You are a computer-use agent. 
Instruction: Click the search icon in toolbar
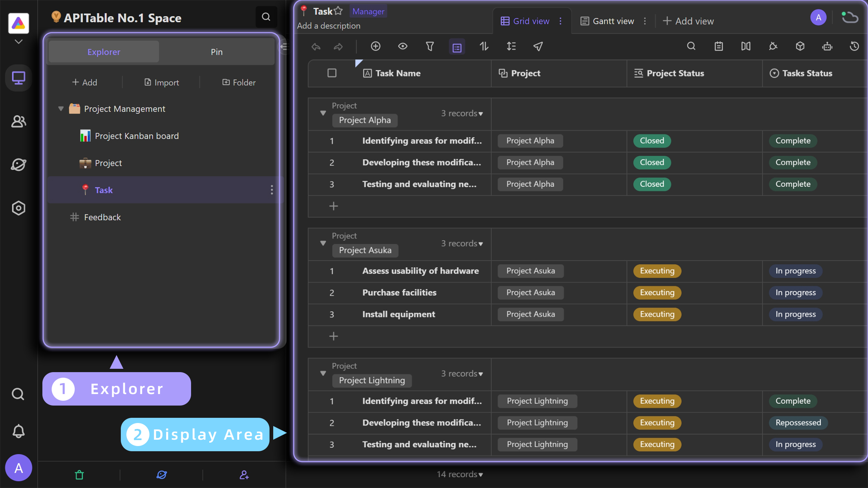691,46
